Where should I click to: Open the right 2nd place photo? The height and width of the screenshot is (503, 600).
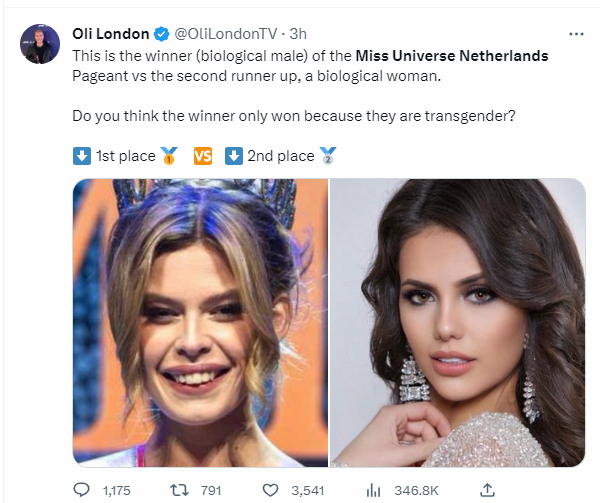click(457, 322)
